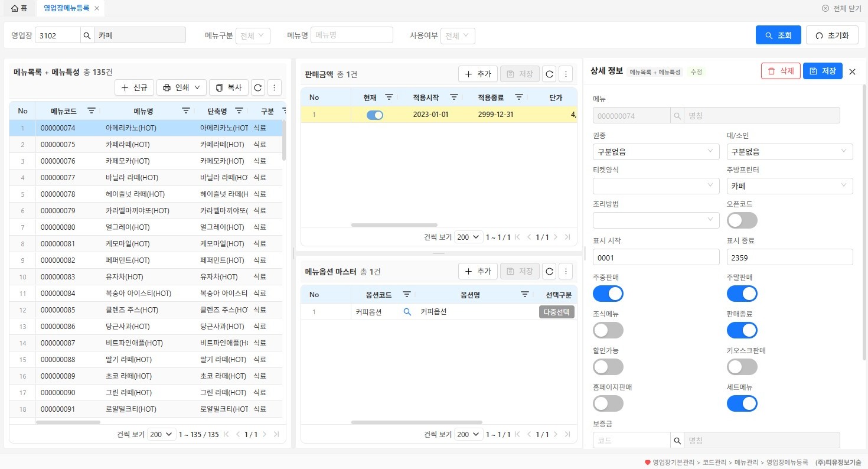Click 전체 닫기 to close all tabs
Image resolution: width=868 pixels, height=469 pixels.
tap(841, 8)
